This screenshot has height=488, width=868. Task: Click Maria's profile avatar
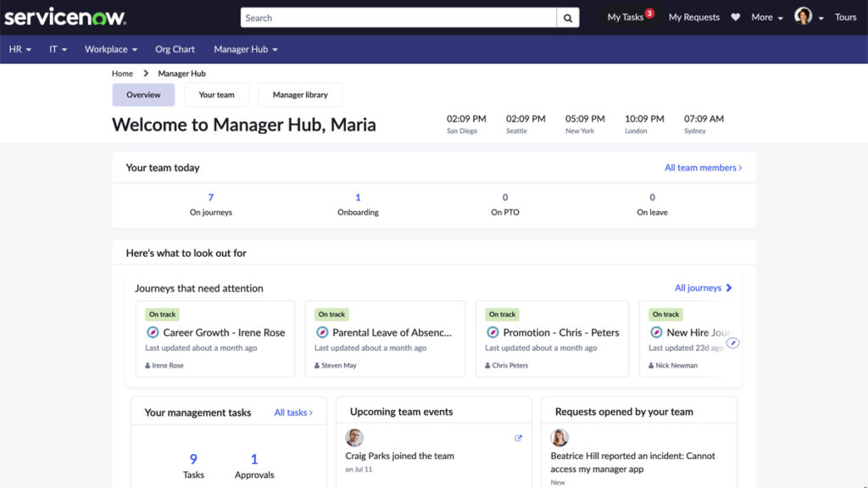(803, 17)
